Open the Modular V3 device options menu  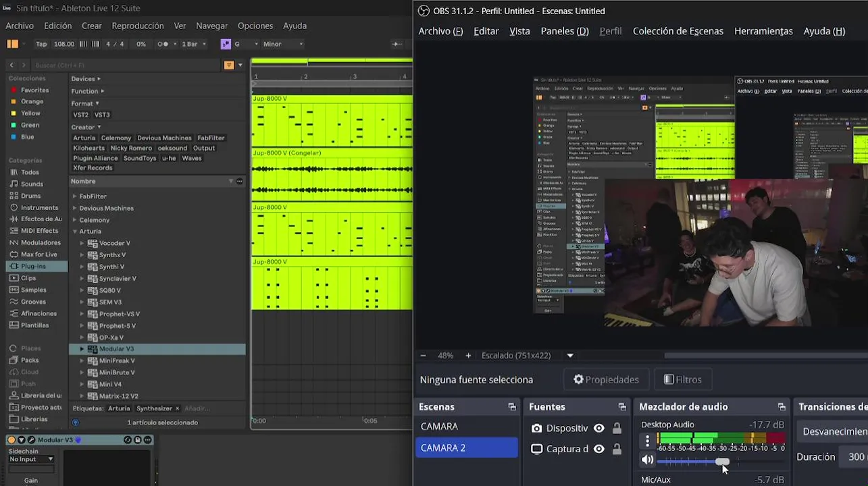click(x=148, y=439)
